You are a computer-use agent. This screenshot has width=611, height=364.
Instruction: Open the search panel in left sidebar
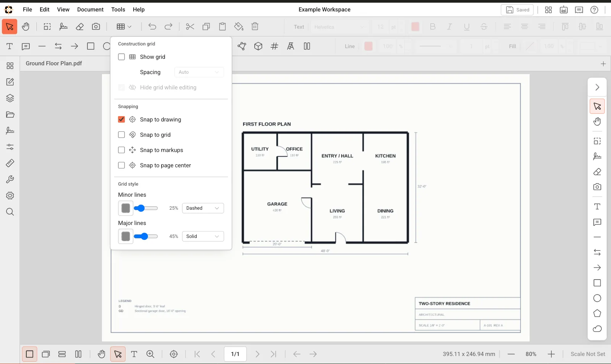[x=10, y=212]
